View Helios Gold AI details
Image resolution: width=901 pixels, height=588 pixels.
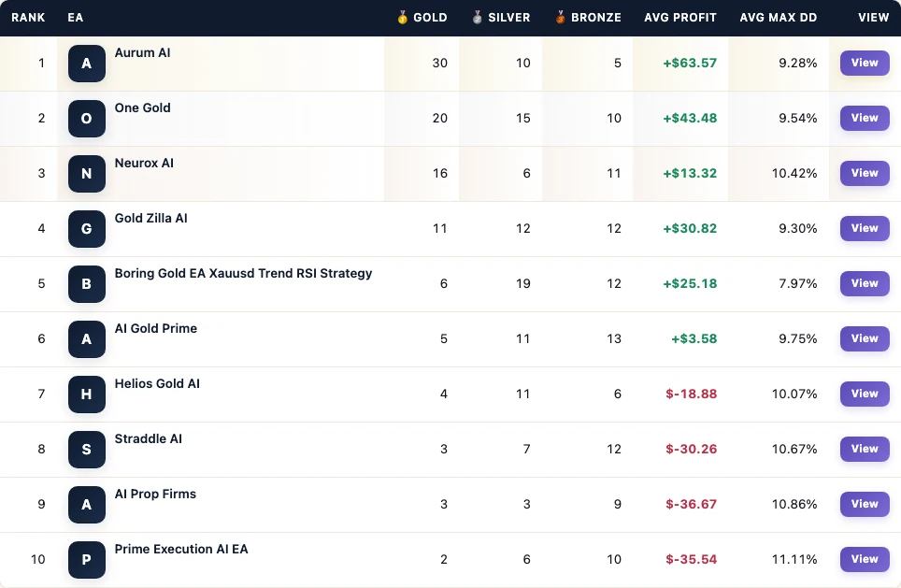[865, 394]
